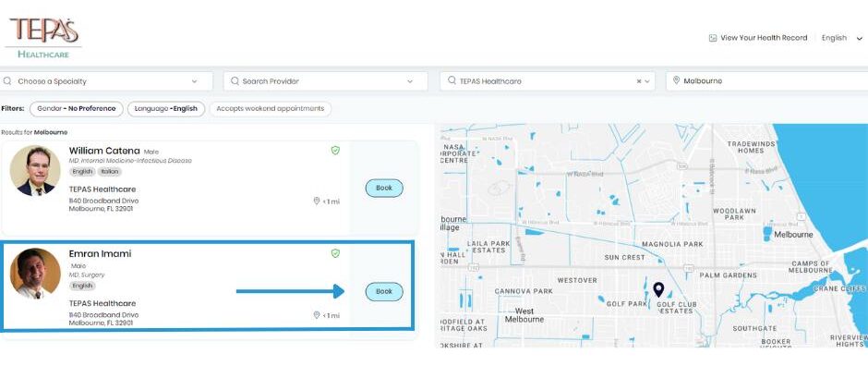The image size is (868, 366).
Task: Click Tradewinds Homes label on the map
Action: 751,147
